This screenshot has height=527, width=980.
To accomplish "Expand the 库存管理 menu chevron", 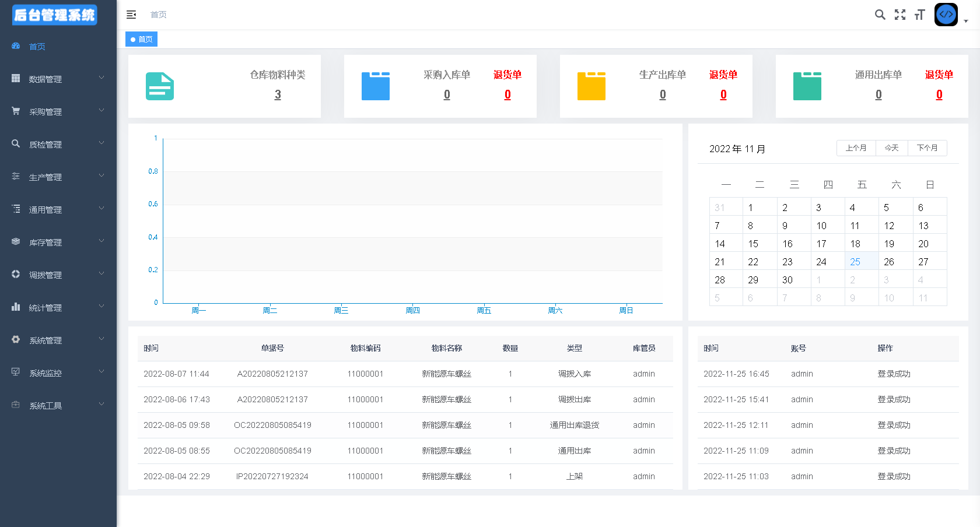I will 101,241.
